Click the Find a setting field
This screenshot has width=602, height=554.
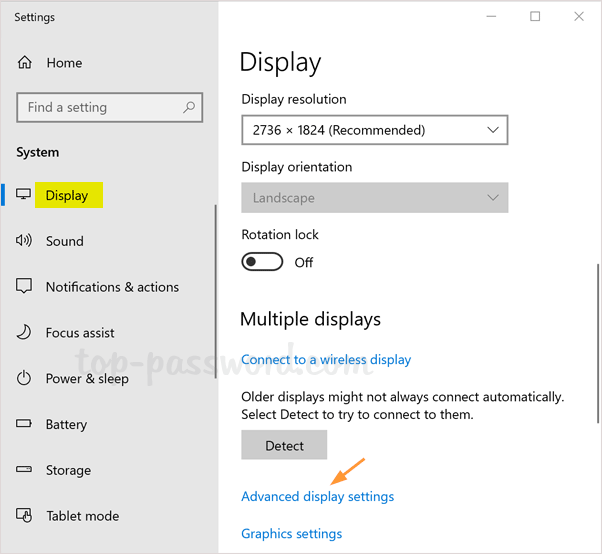[x=98, y=108]
